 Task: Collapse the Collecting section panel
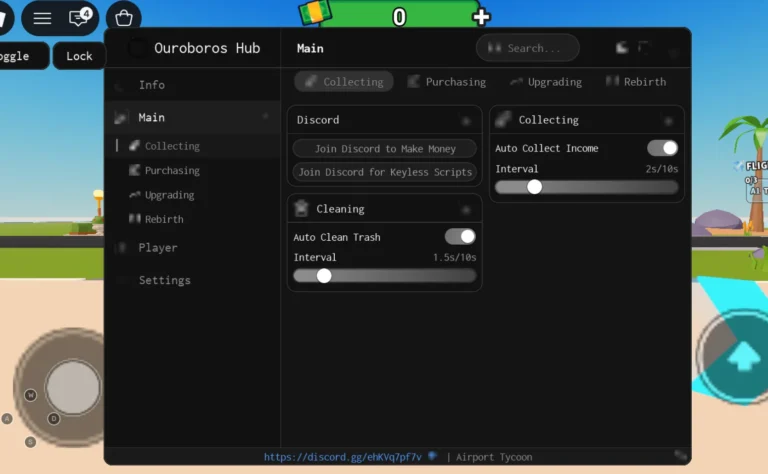[x=668, y=120]
